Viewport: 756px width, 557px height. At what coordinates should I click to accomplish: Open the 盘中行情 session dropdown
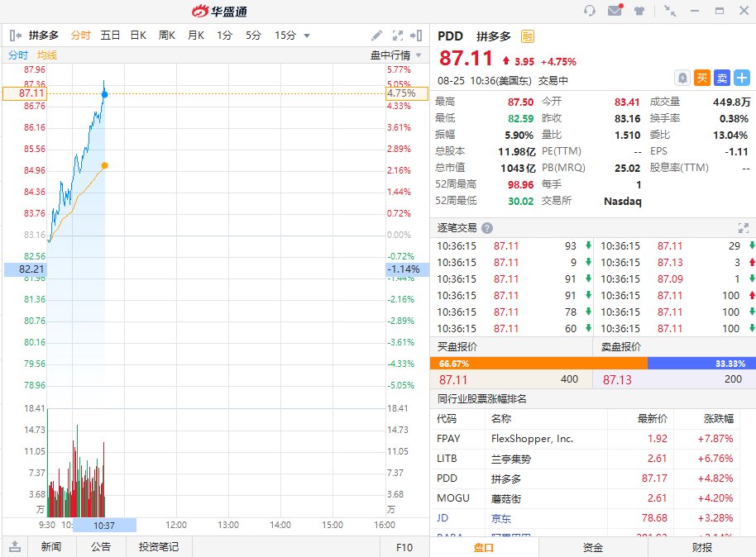click(395, 55)
